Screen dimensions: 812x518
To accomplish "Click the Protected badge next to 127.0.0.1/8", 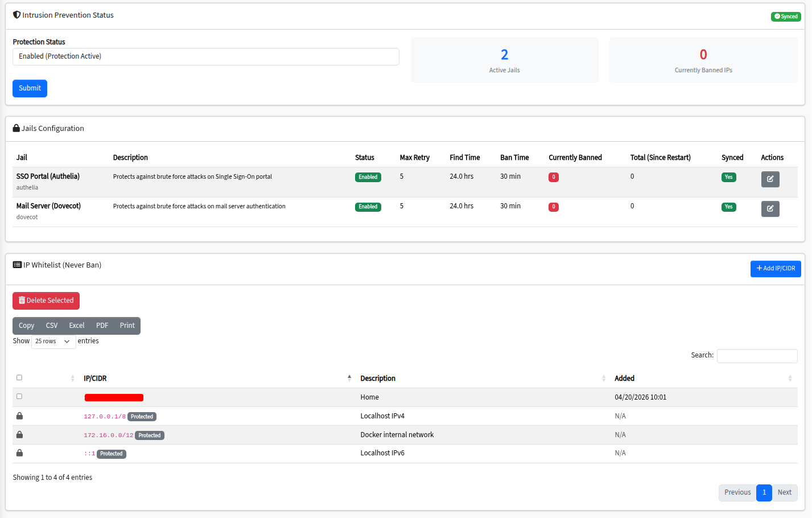I will click(x=142, y=417).
